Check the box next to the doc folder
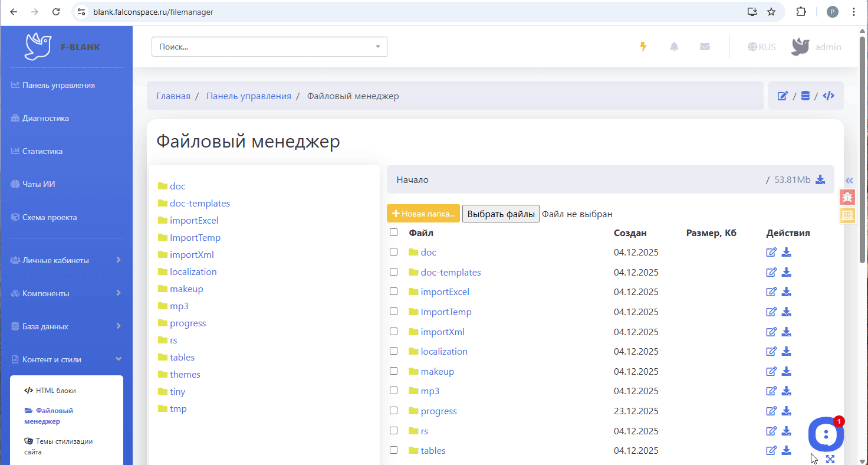Viewport: 868px width, 465px height. [393, 252]
